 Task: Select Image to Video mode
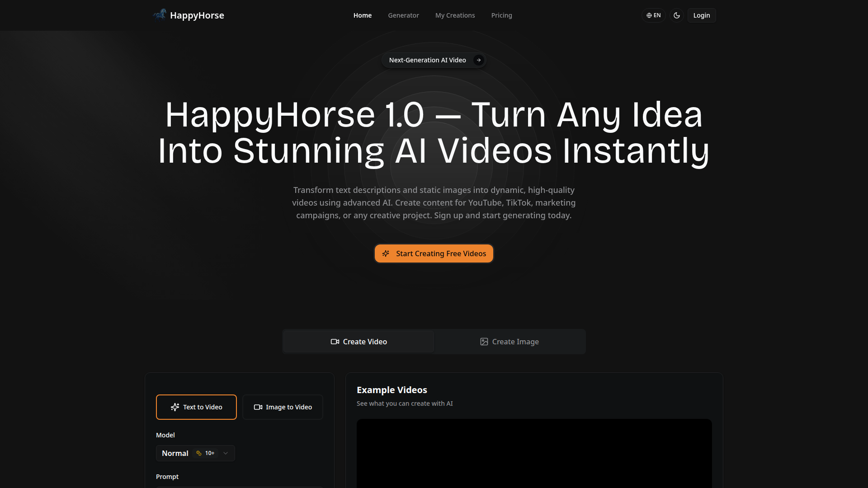click(x=283, y=407)
